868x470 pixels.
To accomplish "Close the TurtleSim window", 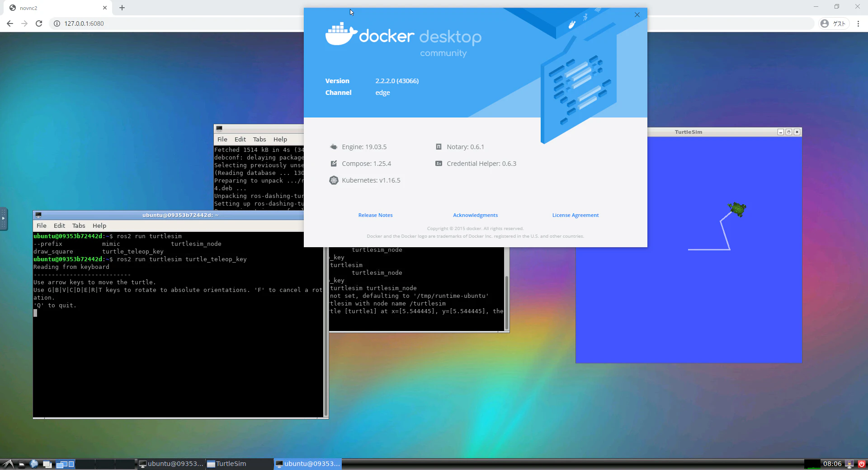I will pos(797,132).
